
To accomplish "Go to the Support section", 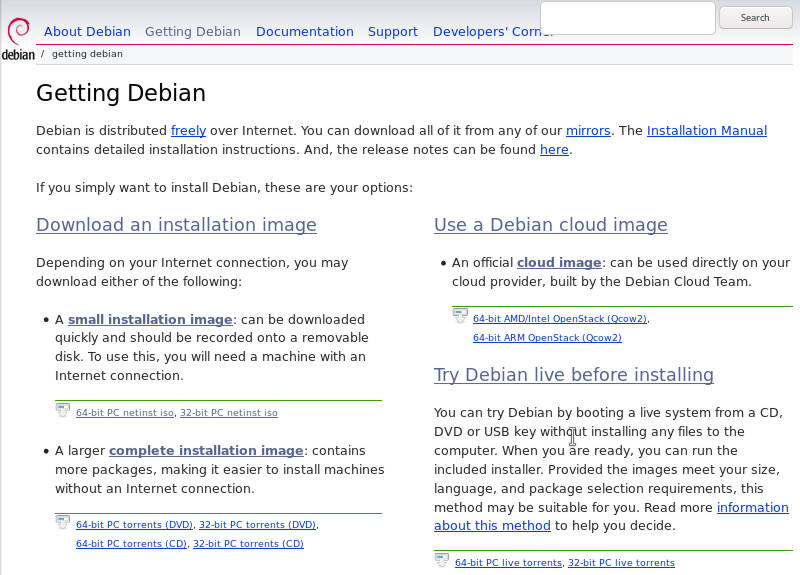I will click(393, 32).
